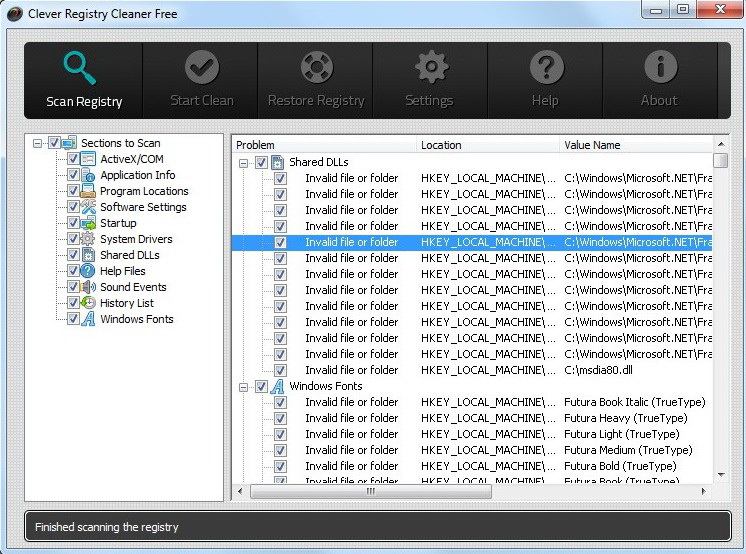Uncheck the msdia80.dll entry checkbox
Screen dimensions: 746x554
[x=280, y=370]
